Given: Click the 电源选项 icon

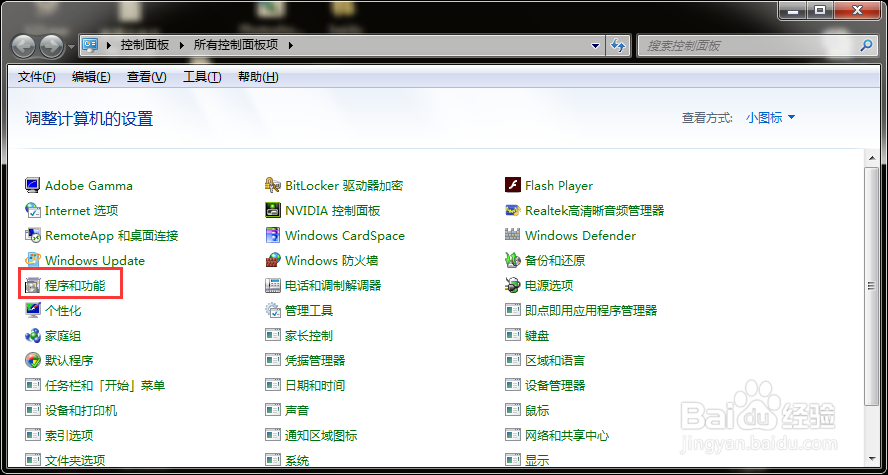Looking at the screenshot, I should (x=513, y=285).
